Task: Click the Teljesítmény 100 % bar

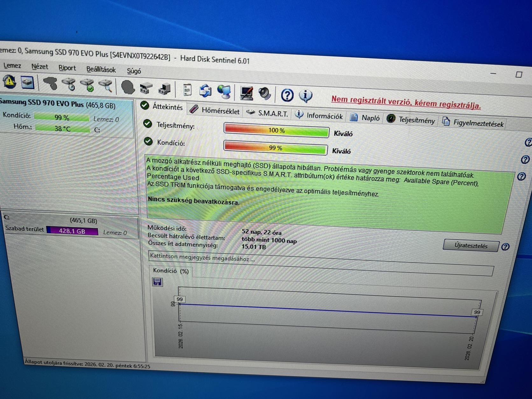Action: point(276,130)
